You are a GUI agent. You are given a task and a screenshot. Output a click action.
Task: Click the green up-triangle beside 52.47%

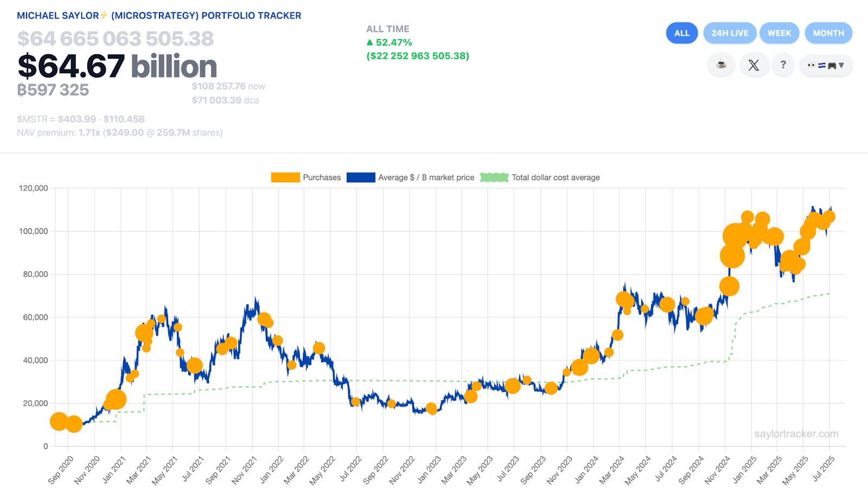[x=370, y=42]
